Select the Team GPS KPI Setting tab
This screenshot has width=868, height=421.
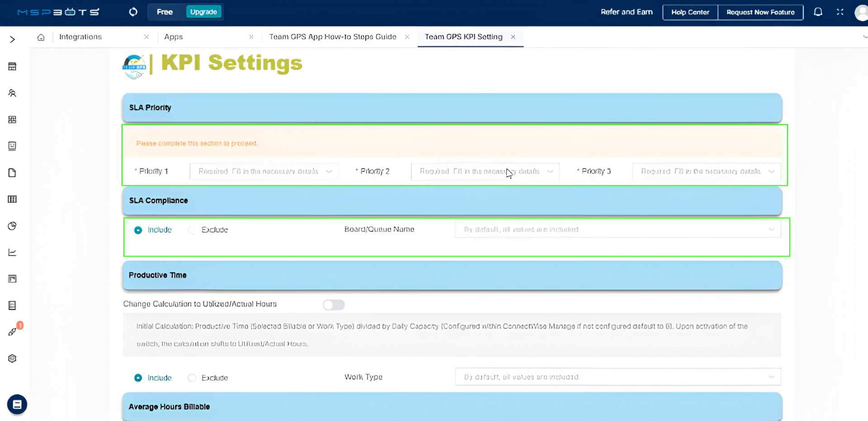[x=463, y=37]
